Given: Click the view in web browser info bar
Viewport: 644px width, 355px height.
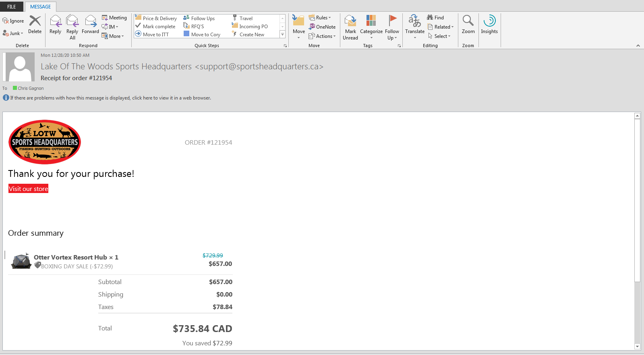Looking at the screenshot, I should point(111,98).
